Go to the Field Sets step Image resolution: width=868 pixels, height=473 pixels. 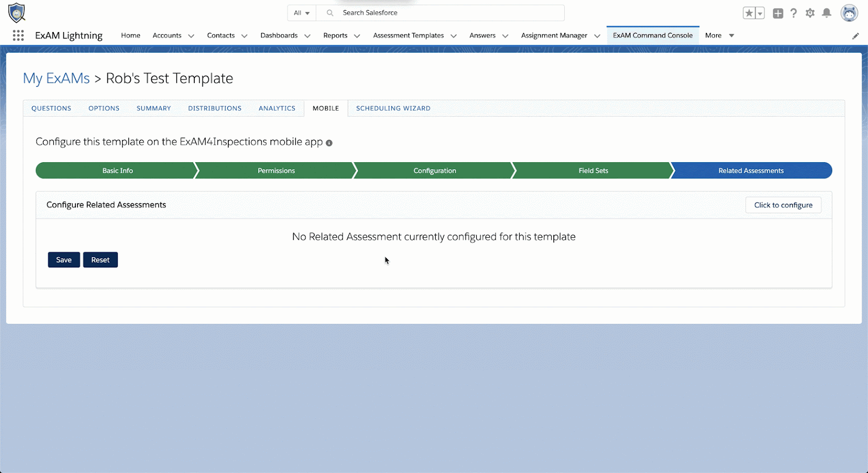coord(593,170)
